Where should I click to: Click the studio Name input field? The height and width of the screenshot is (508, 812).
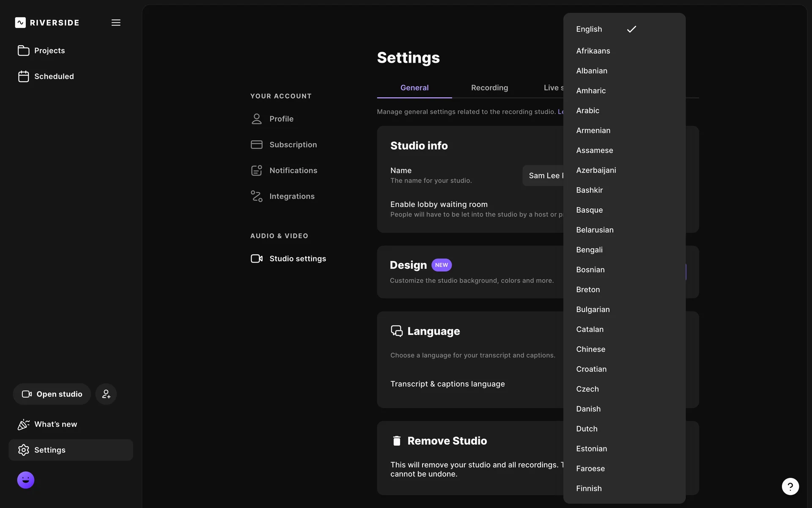(544, 176)
